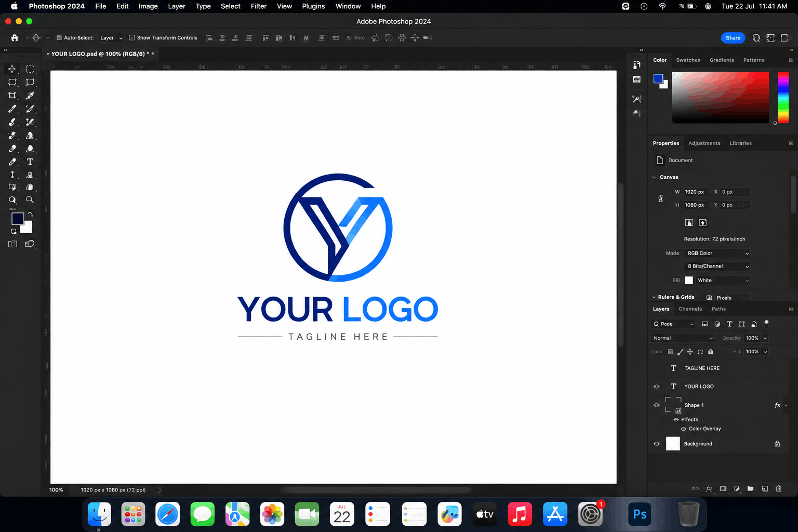
Task: Collapse the Rulers & Grids section
Action: 654,297
